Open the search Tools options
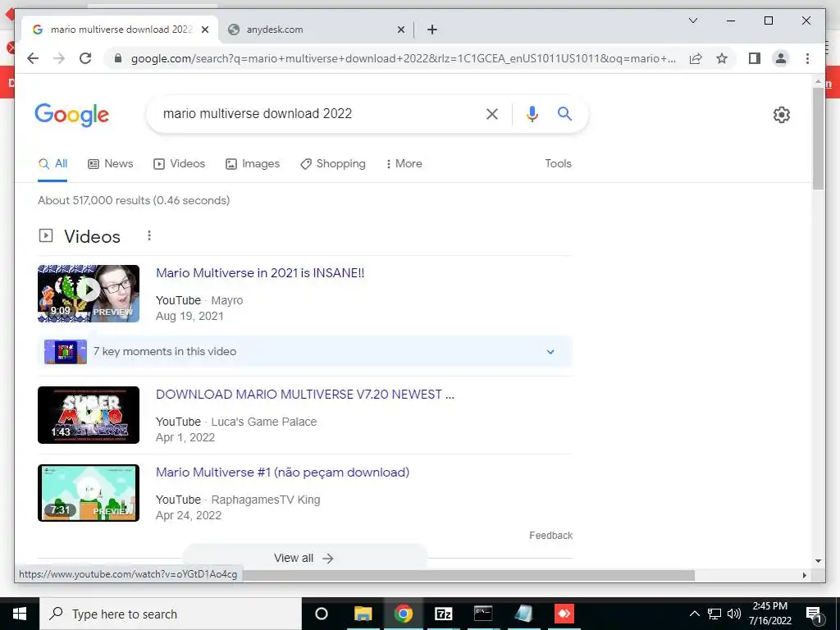The width and height of the screenshot is (840, 630). tap(558, 164)
